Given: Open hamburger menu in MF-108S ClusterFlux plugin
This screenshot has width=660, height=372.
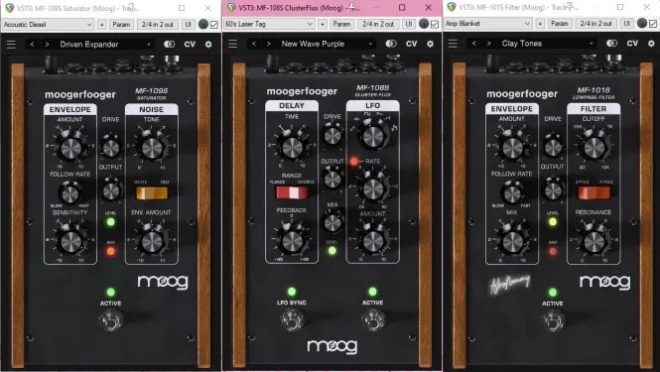Looking at the screenshot, I should (x=232, y=44).
